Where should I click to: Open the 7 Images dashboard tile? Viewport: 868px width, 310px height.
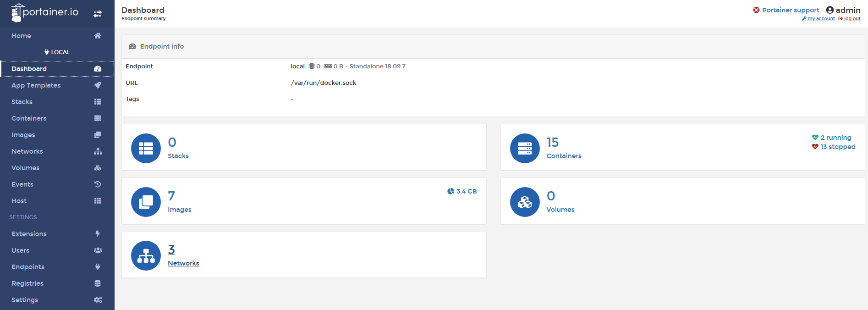304,201
